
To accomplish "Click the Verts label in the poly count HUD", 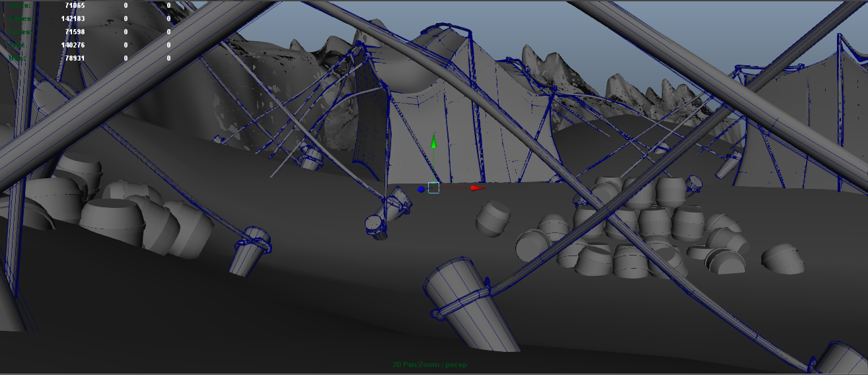I will click(19, 5).
